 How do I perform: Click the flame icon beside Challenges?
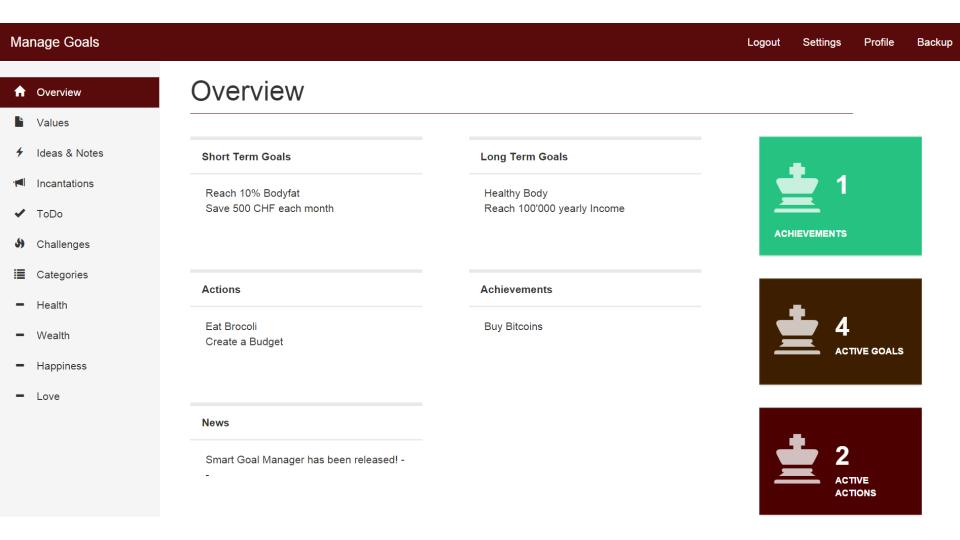(x=20, y=243)
